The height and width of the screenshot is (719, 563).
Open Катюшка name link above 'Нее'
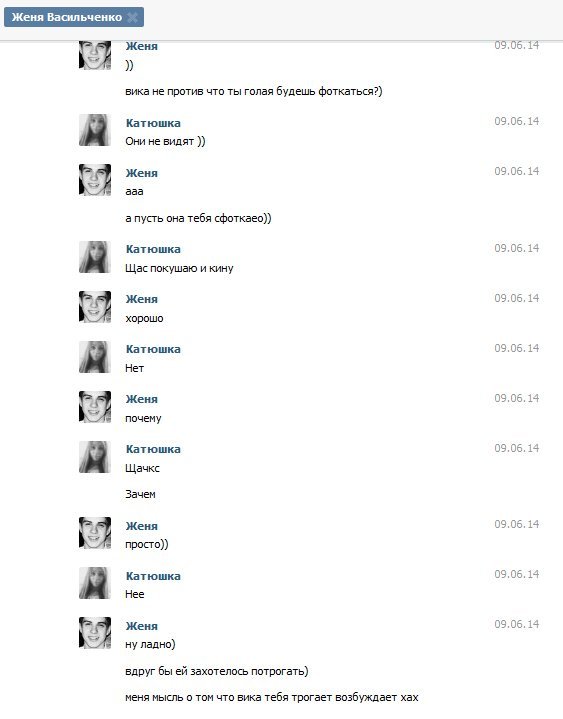[x=153, y=576]
